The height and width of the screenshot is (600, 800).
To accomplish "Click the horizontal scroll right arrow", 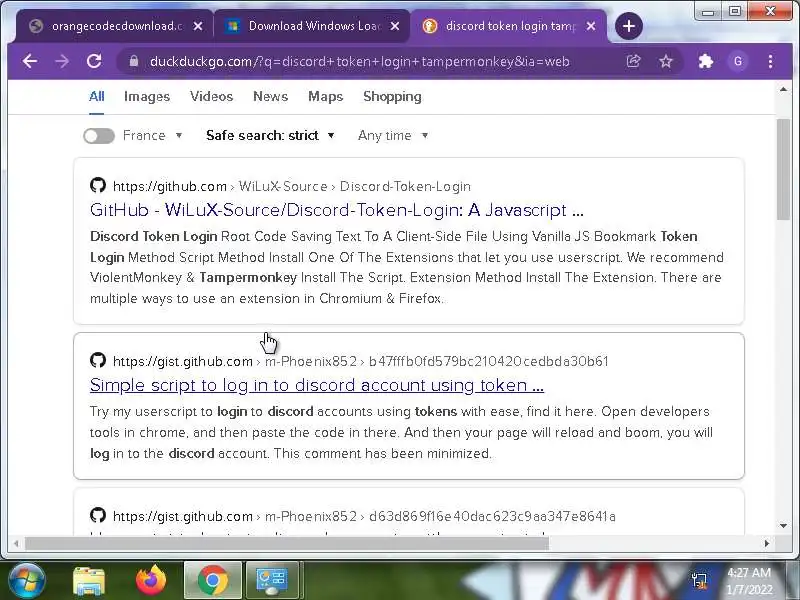I will (x=766, y=543).
